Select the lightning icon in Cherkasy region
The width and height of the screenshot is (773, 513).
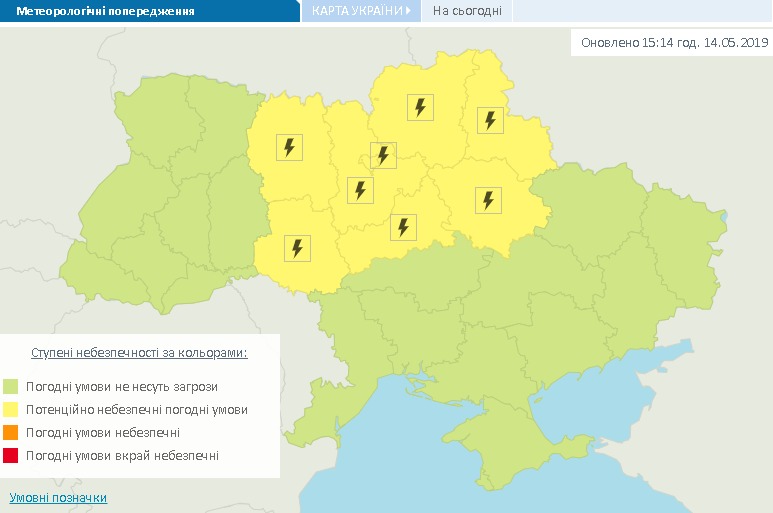pos(403,227)
